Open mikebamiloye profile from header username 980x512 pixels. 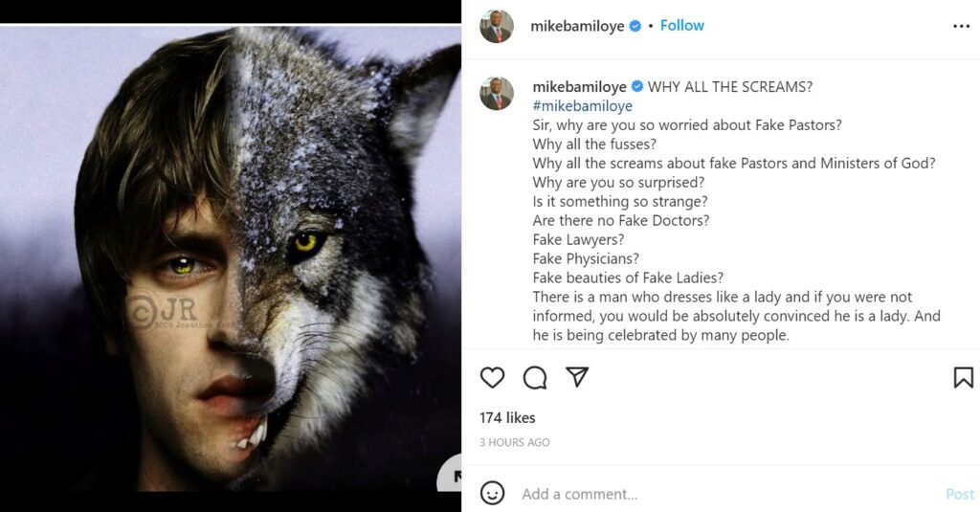coord(578,27)
